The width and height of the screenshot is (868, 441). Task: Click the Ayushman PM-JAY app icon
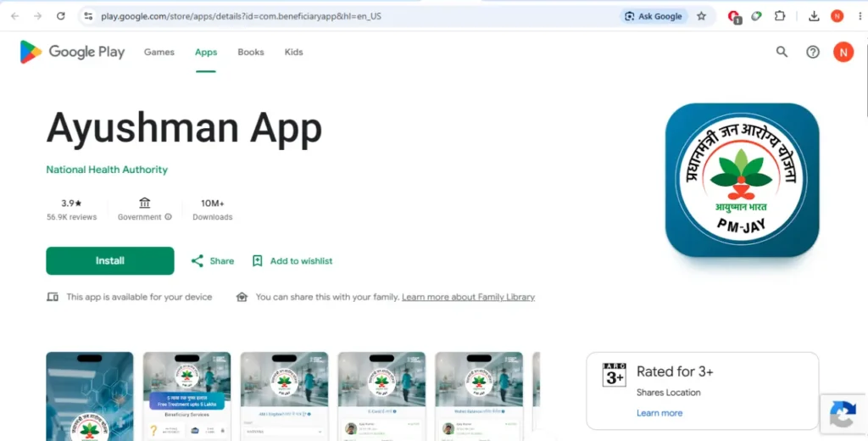742,180
